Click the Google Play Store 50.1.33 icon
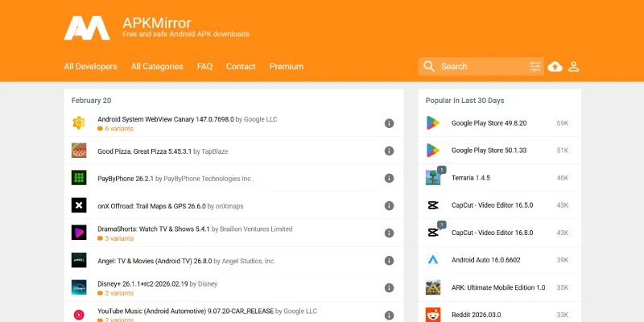The width and height of the screenshot is (644, 322). pos(433,151)
